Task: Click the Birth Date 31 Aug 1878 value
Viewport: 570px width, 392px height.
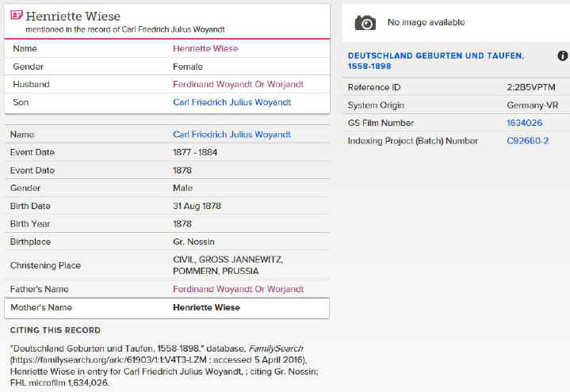Action: [x=197, y=206]
